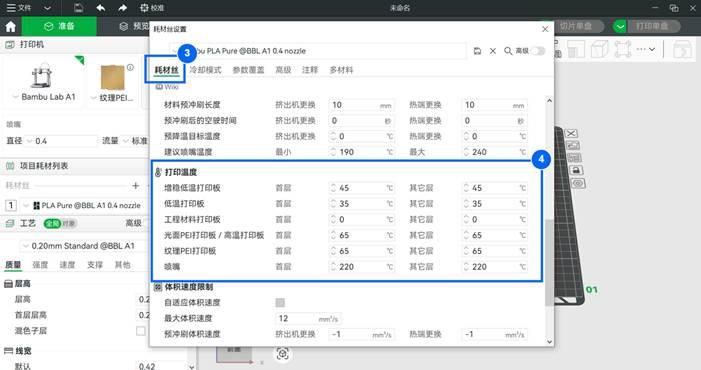701x370 pixels.
Task: Close the 耗材丝设置 dialog
Action: [x=545, y=29]
